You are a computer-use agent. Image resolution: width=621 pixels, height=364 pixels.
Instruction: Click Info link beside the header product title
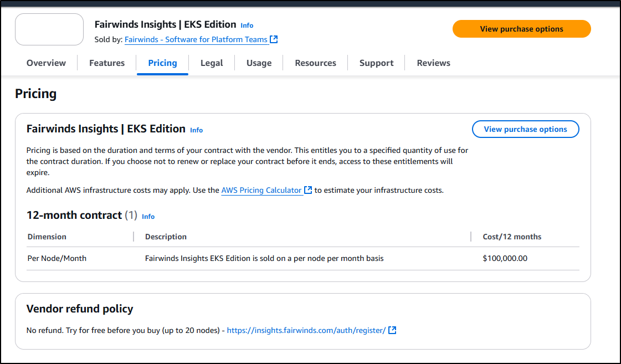point(247,25)
